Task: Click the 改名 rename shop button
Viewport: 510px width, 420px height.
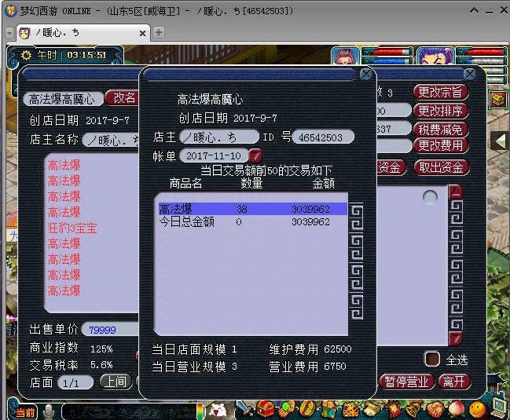Action: click(122, 98)
